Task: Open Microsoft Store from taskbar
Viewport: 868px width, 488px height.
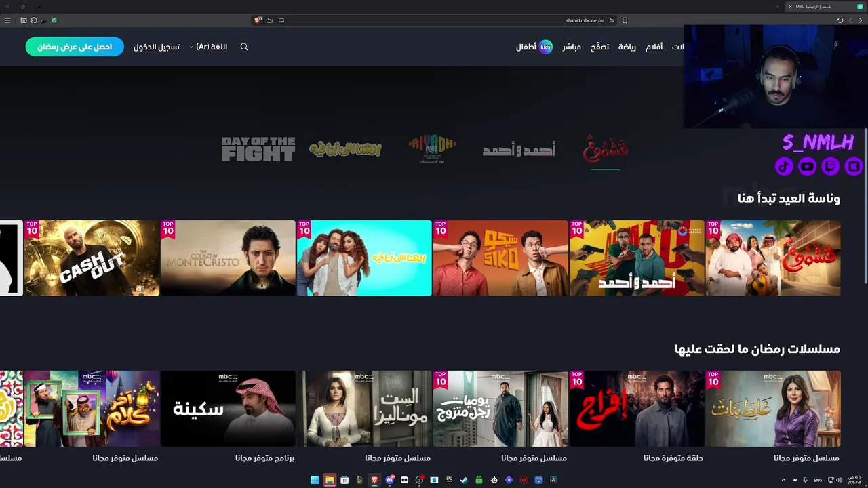Action: (x=344, y=480)
